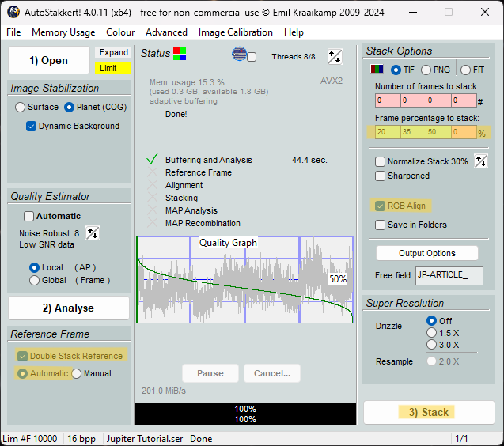Click frame percentage field showing 20
504x446 pixels.
[x=388, y=132]
